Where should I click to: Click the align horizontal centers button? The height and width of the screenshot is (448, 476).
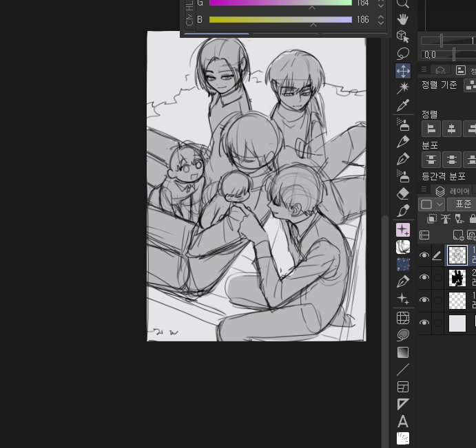tap(452, 129)
